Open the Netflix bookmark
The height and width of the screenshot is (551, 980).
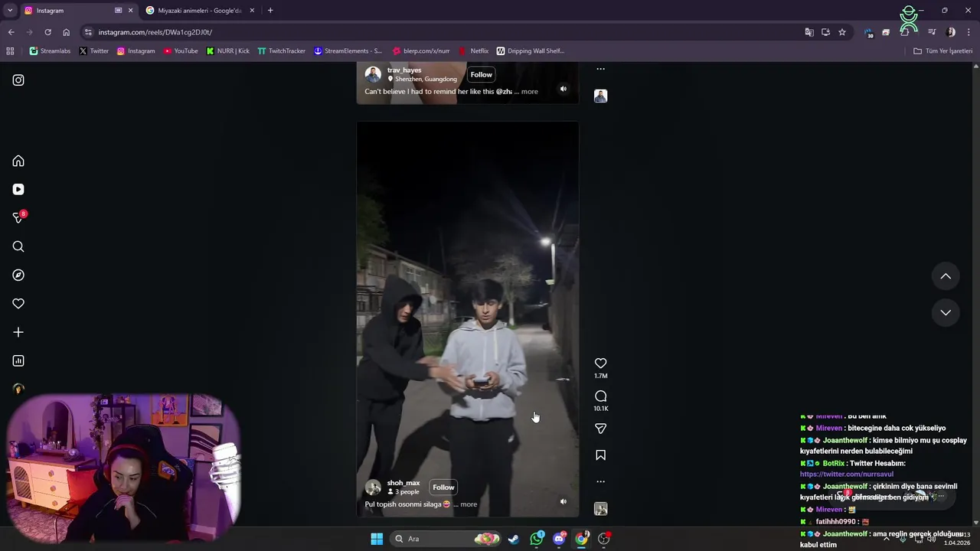473,51
